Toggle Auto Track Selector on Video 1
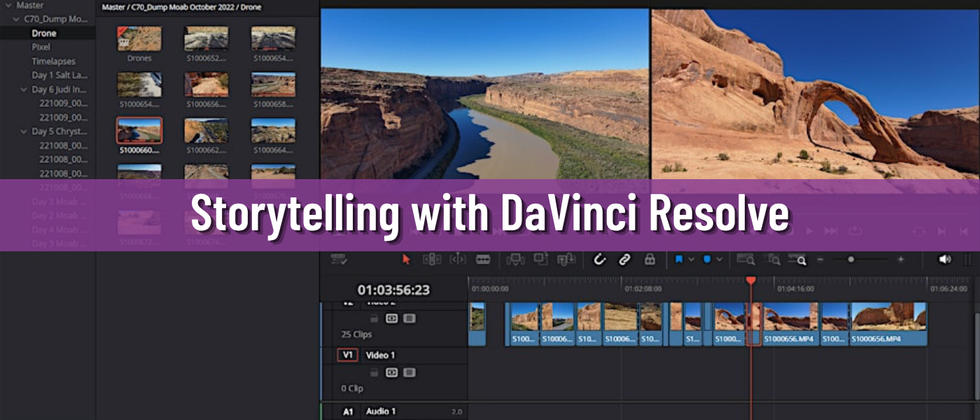980x420 pixels. pyautogui.click(x=392, y=372)
